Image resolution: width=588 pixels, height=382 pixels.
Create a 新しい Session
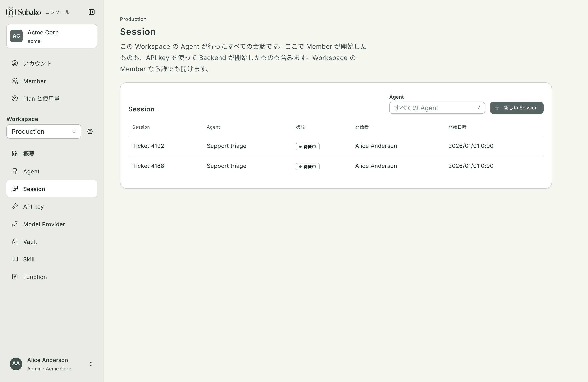(516, 108)
